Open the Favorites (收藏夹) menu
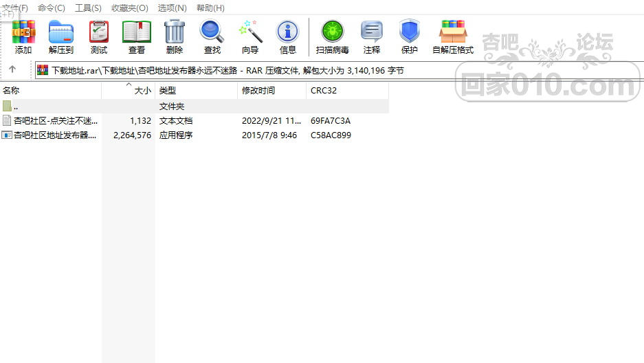The width and height of the screenshot is (644, 363). click(130, 8)
